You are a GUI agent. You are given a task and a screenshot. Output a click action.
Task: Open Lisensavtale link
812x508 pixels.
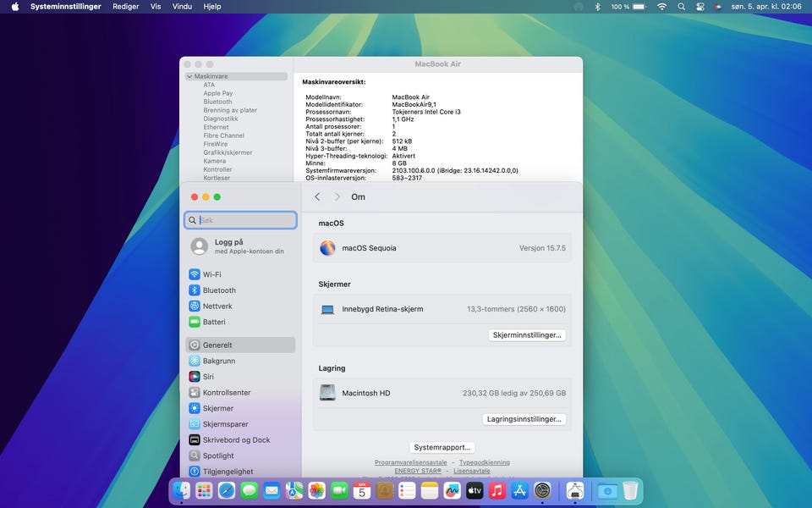472,471
